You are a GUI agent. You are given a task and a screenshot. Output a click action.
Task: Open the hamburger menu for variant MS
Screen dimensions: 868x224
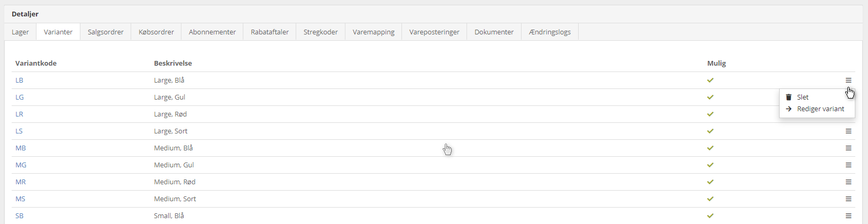coord(848,199)
